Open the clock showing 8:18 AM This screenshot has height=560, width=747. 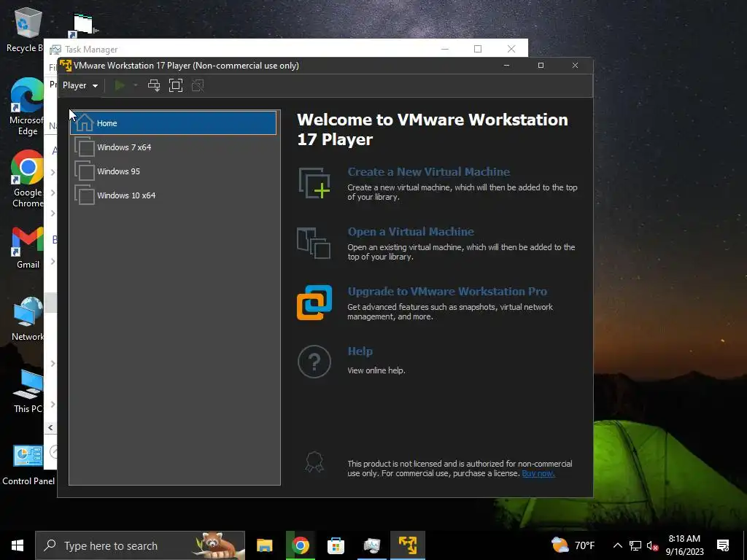pos(684,545)
